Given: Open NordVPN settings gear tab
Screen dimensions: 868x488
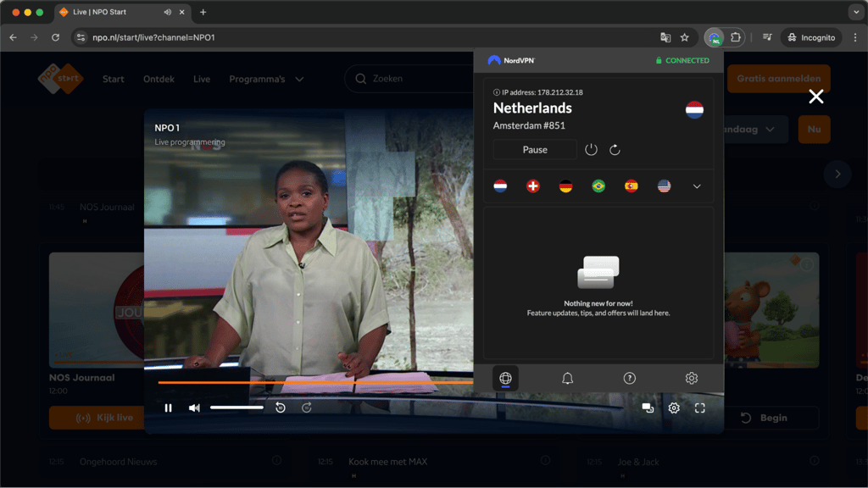Looking at the screenshot, I should (692, 379).
